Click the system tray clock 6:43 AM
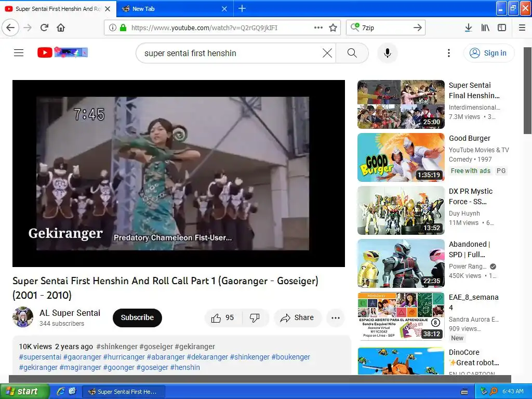Viewport: 532px width, 399px height. [513, 391]
